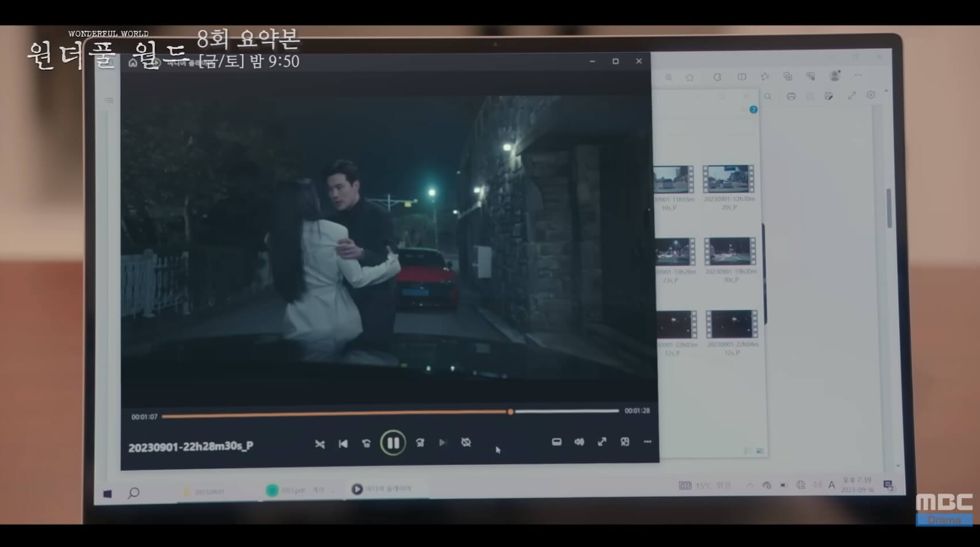Open PDF viewer settings gear
The width and height of the screenshot is (980, 547).
(871, 95)
